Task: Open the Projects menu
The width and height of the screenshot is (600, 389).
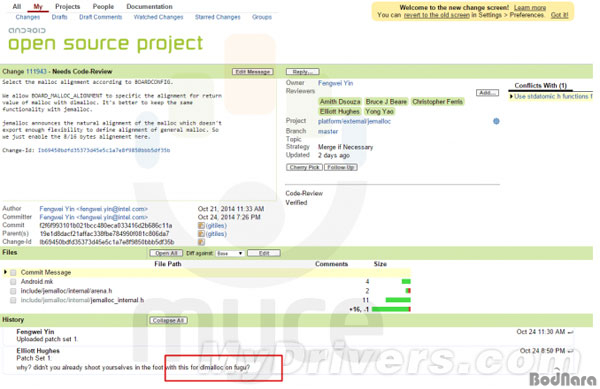Action: point(68,7)
